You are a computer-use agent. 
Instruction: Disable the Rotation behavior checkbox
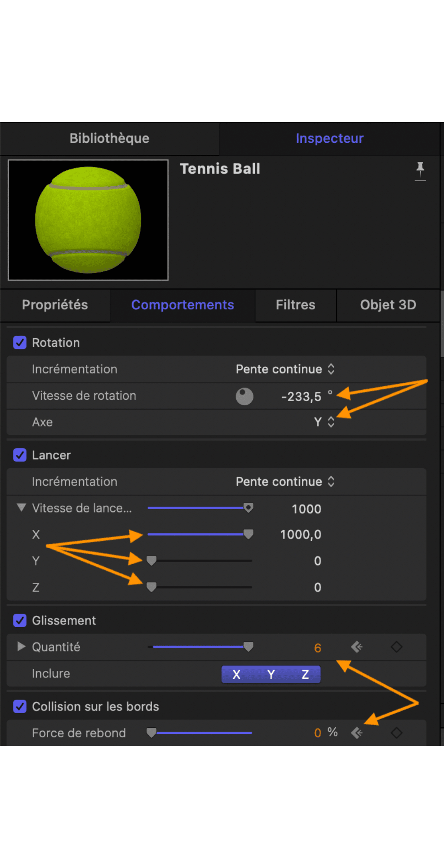(x=20, y=343)
